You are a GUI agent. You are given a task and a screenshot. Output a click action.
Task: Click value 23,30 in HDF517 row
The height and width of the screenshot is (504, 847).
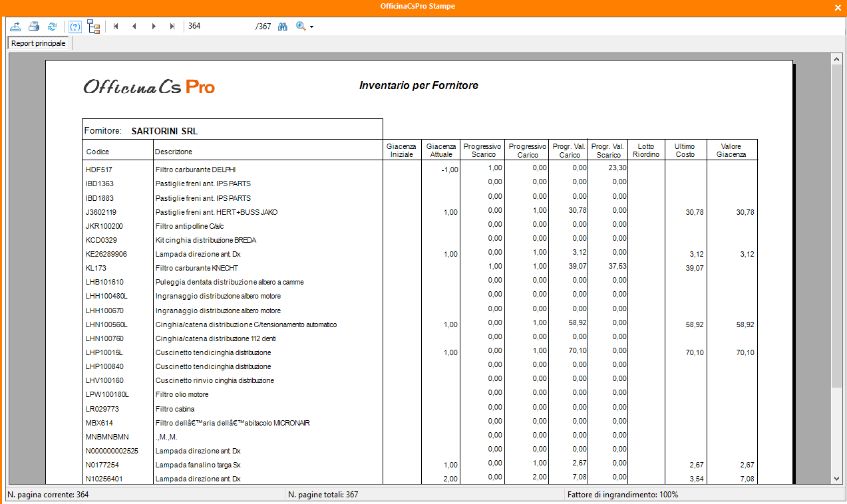(618, 168)
